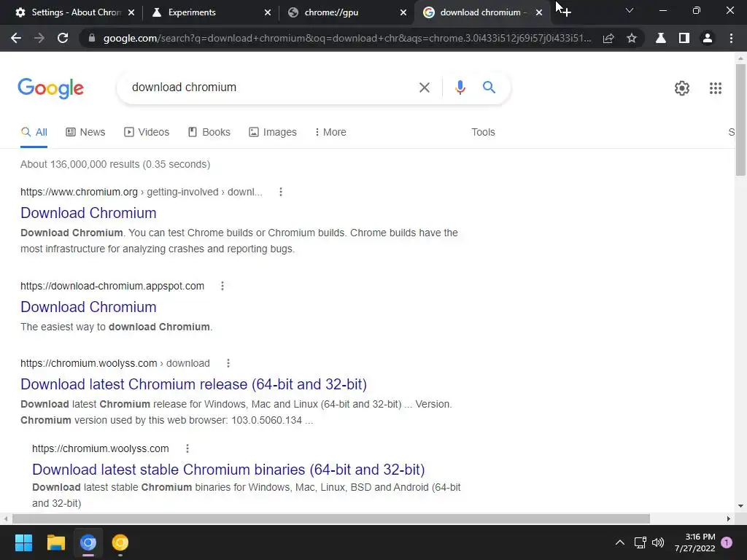
Task: Open the search Tools options
Action: (x=483, y=133)
